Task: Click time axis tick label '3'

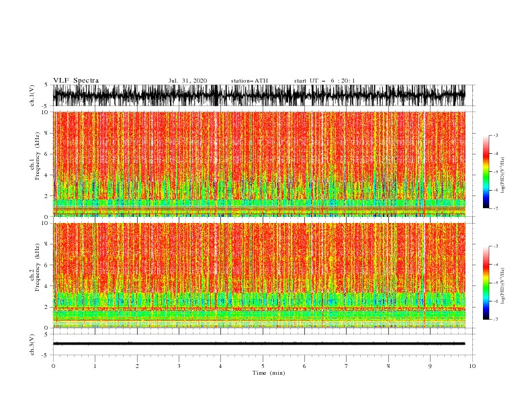Action: click(x=179, y=366)
